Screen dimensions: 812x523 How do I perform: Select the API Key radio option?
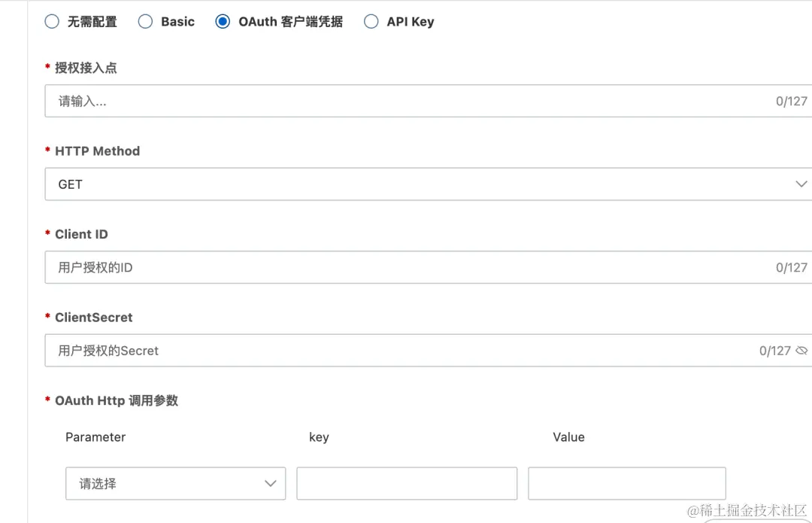371,22
